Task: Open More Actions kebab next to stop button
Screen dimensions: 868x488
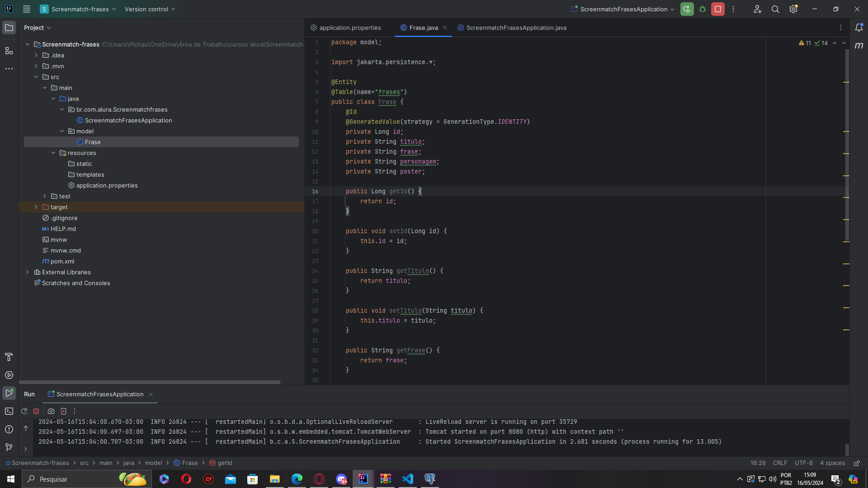Action: point(733,9)
